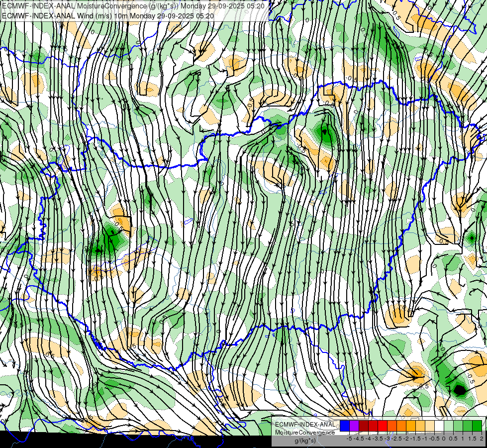This screenshot has width=487, height=448.
Task: Pick the light orange swatch between -1.5 and -1
Action: 420,426
